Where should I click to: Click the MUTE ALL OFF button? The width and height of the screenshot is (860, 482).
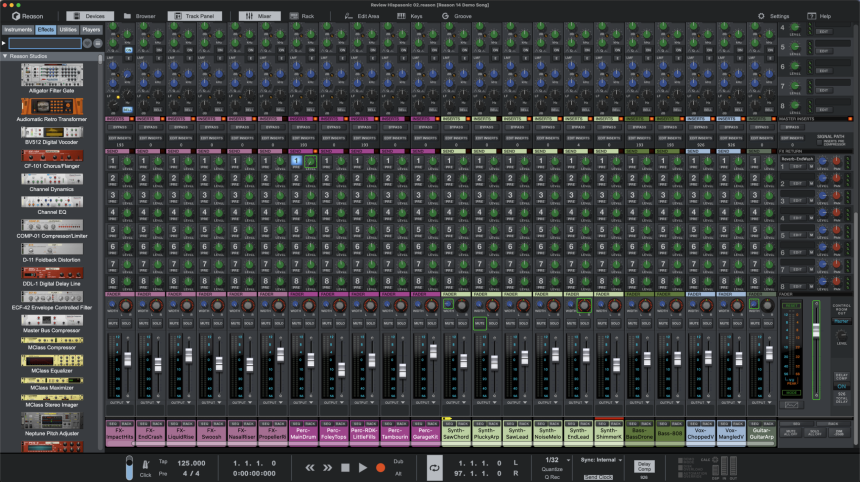[x=790, y=432]
